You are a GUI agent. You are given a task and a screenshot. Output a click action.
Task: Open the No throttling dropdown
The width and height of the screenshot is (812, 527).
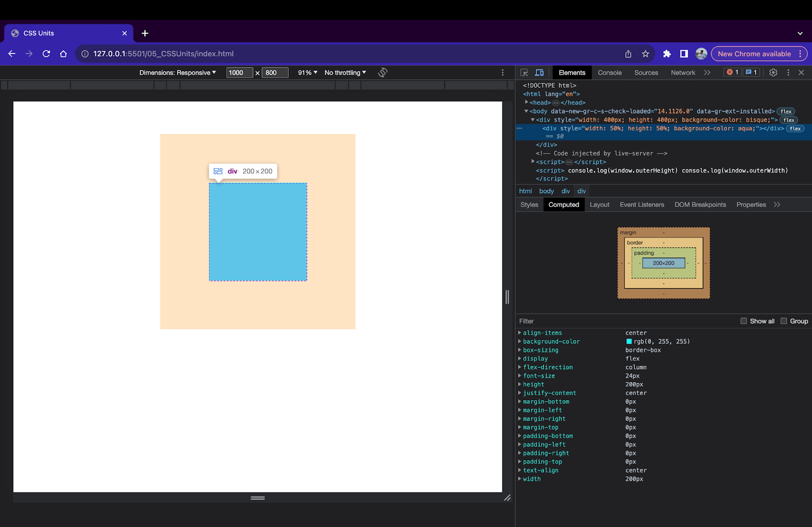pos(345,73)
